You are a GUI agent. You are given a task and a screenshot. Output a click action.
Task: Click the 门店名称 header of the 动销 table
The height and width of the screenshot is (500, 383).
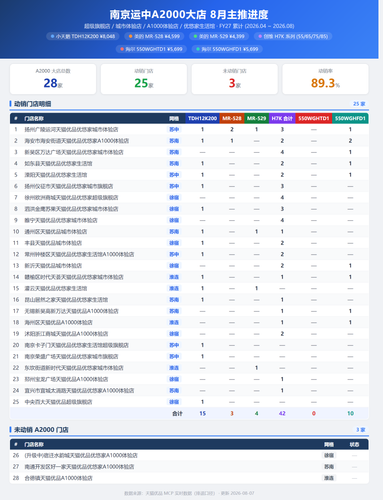tap(34, 118)
